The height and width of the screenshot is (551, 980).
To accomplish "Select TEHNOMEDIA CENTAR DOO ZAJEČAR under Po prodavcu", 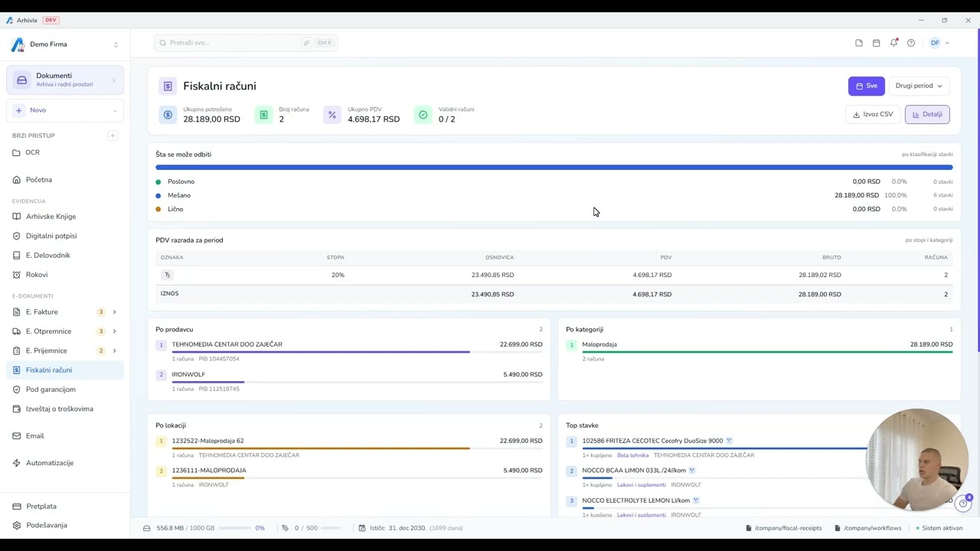I will tap(349, 350).
